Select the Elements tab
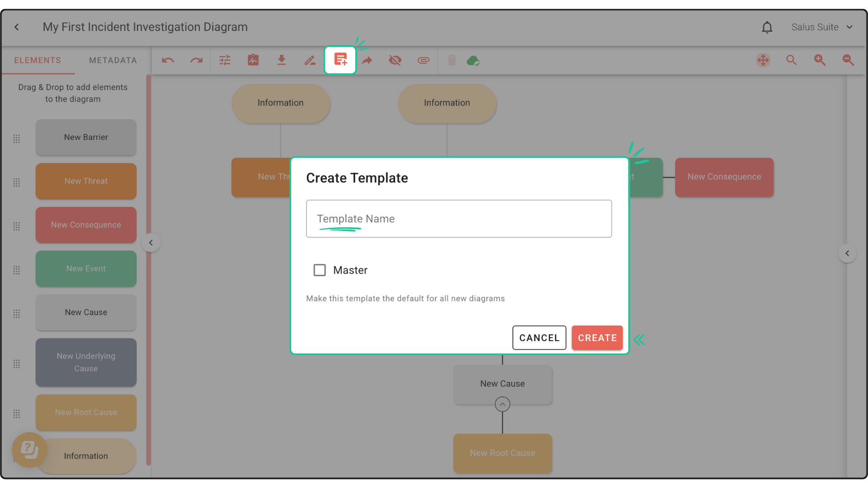Viewport: 868px width, 488px height. click(x=38, y=60)
